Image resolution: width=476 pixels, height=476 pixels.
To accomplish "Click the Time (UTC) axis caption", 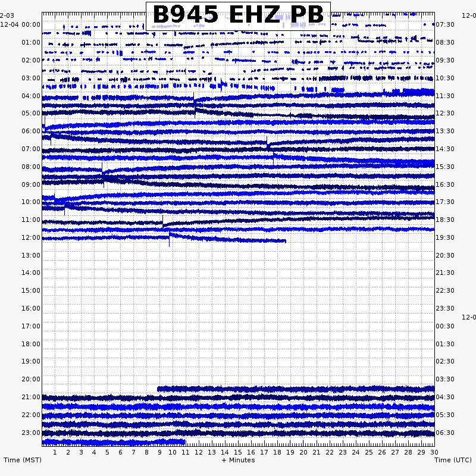I will pyautogui.click(x=453, y=460).
